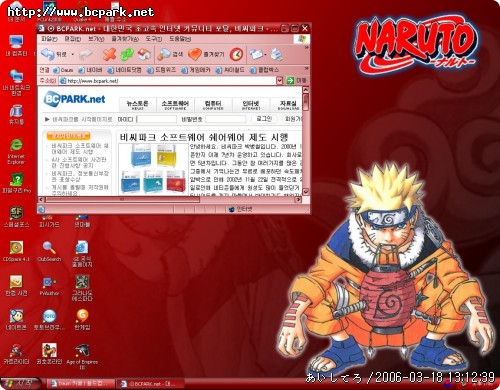Click the green Refresh icon
The width and height of the screenshot is (500, 390).
[x=127, y=54]
